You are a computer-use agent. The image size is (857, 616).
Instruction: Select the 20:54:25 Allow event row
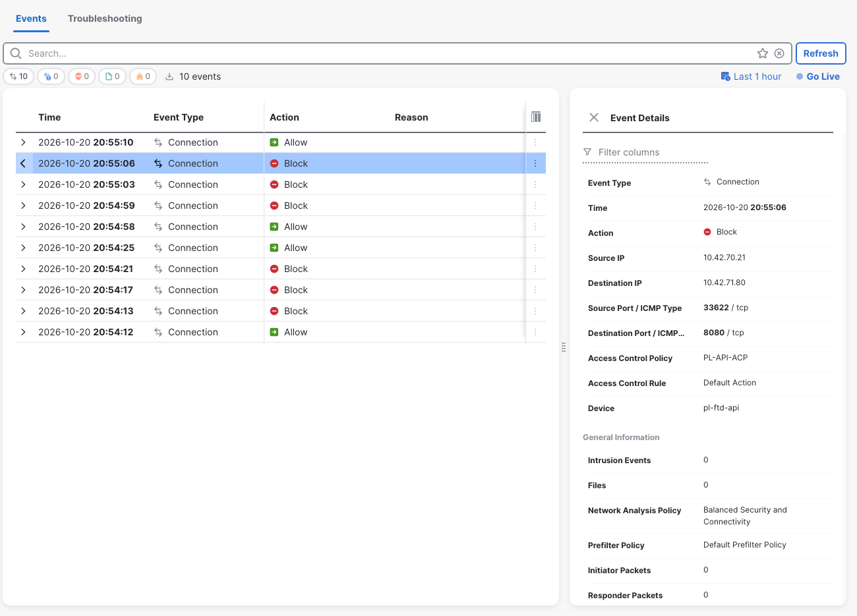click(281, 248)
